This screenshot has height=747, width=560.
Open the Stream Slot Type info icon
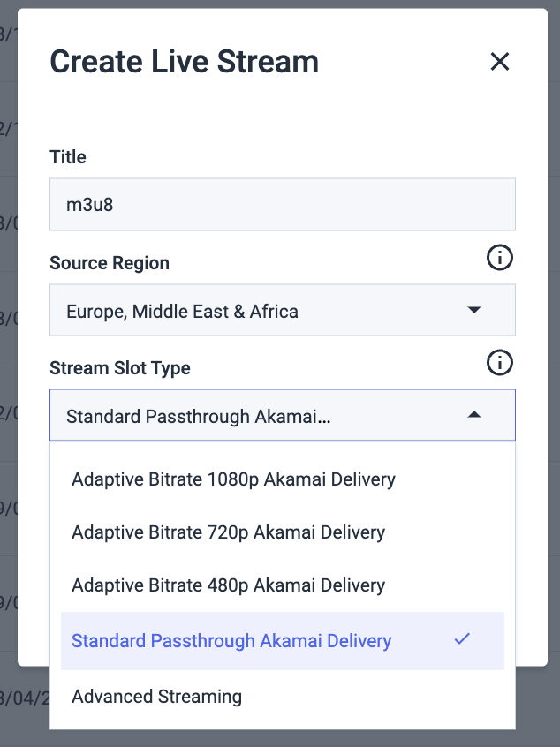pos(499,363)
